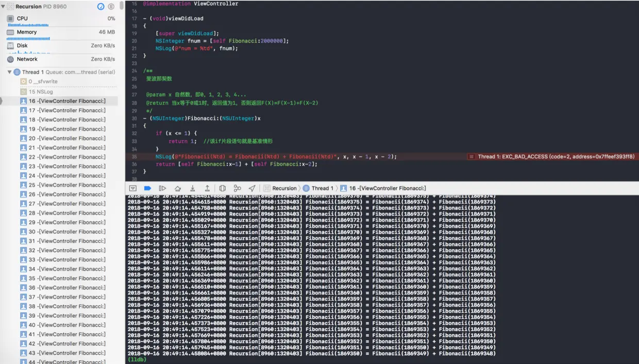Collapse the Thread 1 stack frames
This screenshot has width=639, height=364.
tap(10, 73)
